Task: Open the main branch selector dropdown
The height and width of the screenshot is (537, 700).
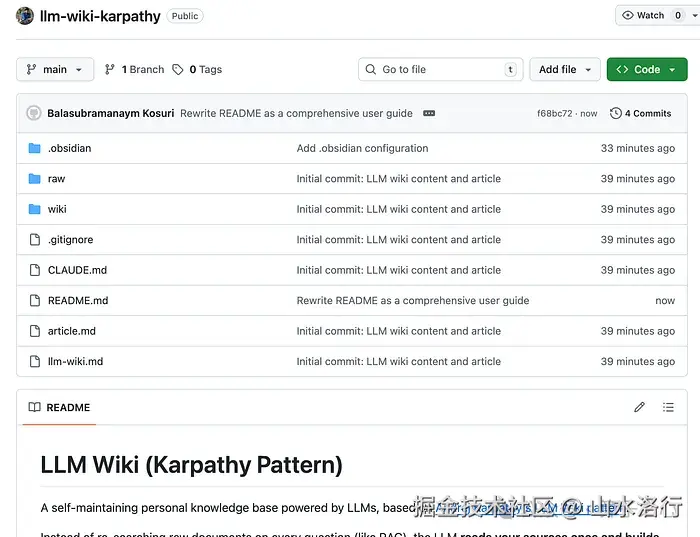Action: pyautogui.click(x=55, y=69)
